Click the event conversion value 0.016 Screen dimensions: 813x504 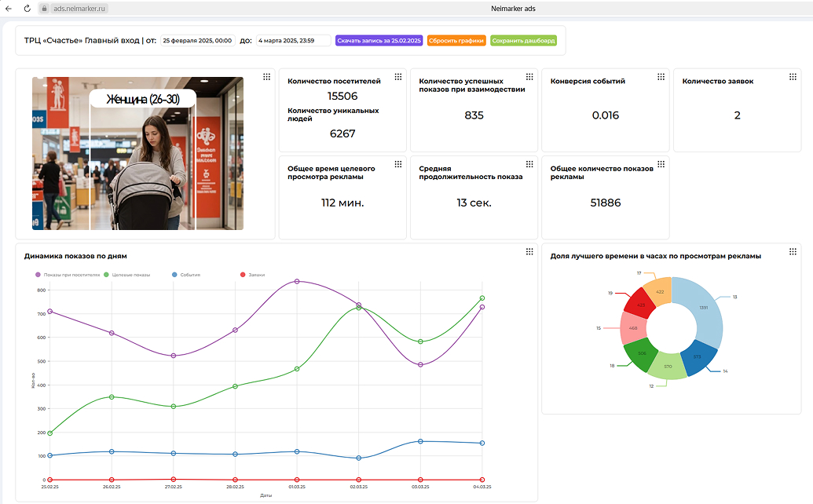[606, 115]
